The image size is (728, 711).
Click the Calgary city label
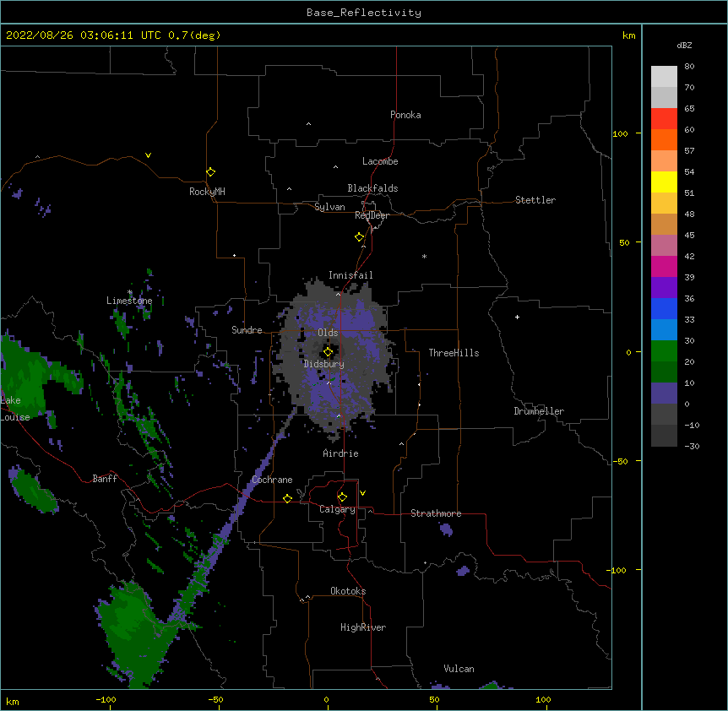coord(337,509)
